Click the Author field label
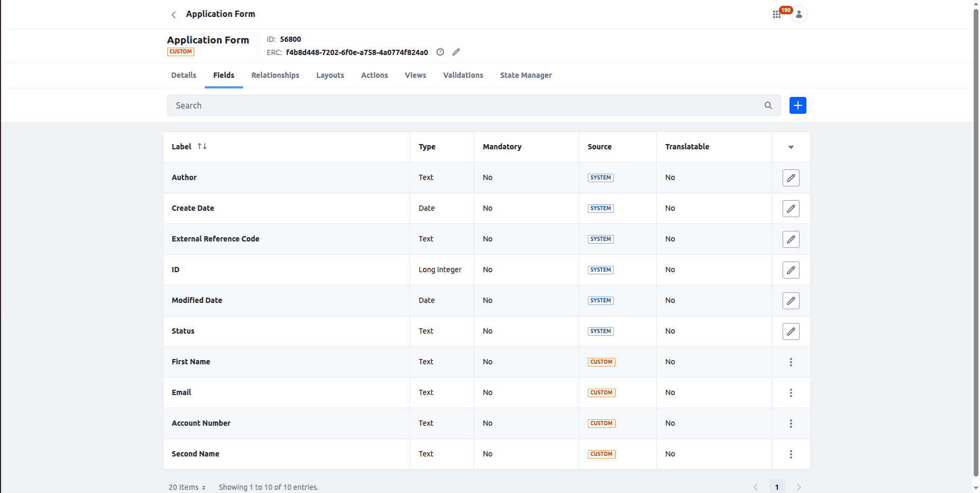The height and width of the screenshot is (493, 980). (184, 177)
